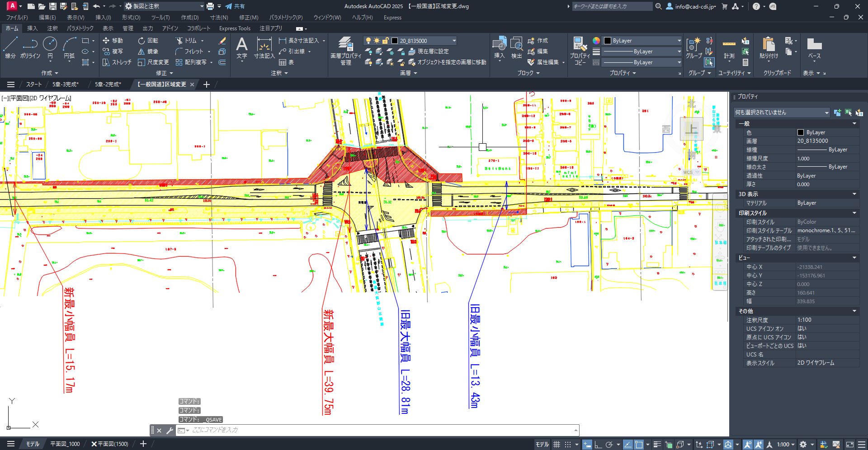Open the 修正(M) menu

[248, 18]
